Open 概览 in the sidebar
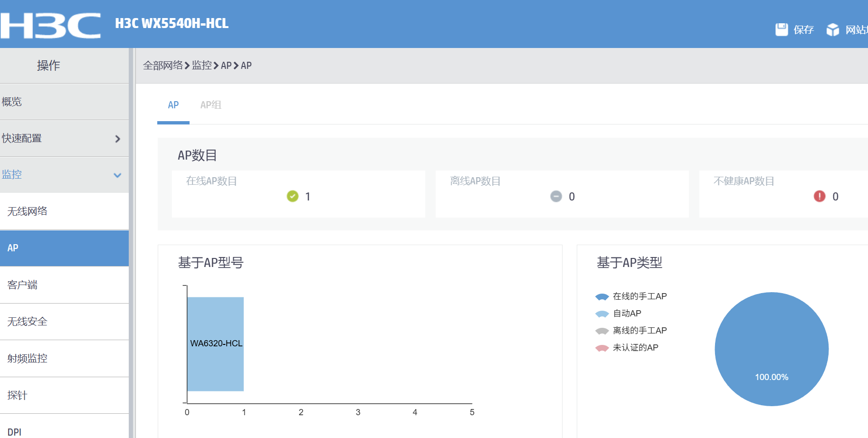Screen dimensions: 868x438 (12, 102)
